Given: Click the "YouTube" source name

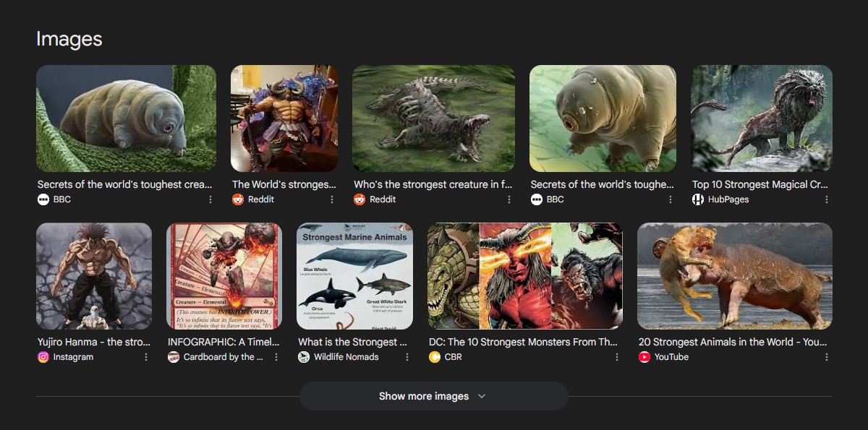Looking at the screenshot, I should [671, 357].
